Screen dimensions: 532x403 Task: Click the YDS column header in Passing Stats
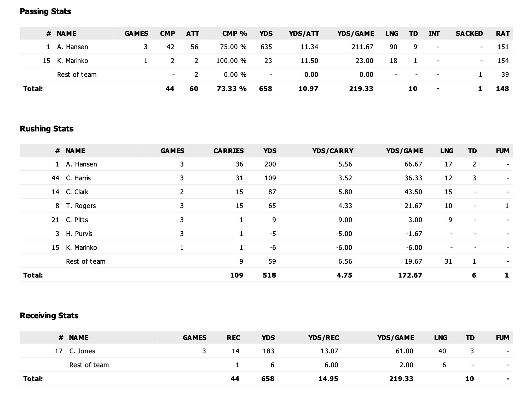click(266, 33)
